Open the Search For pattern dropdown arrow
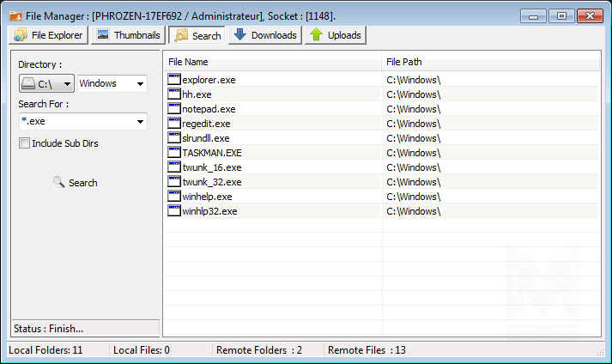 coord(140,122)
